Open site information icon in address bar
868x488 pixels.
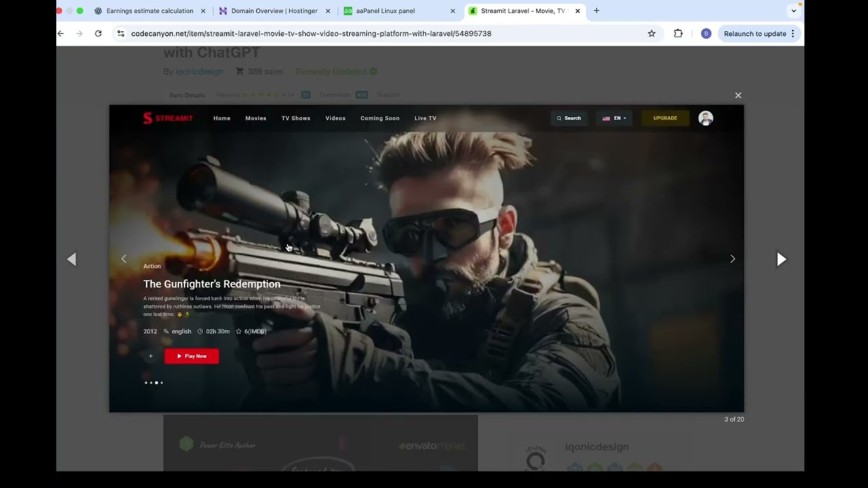pos(120,33)
